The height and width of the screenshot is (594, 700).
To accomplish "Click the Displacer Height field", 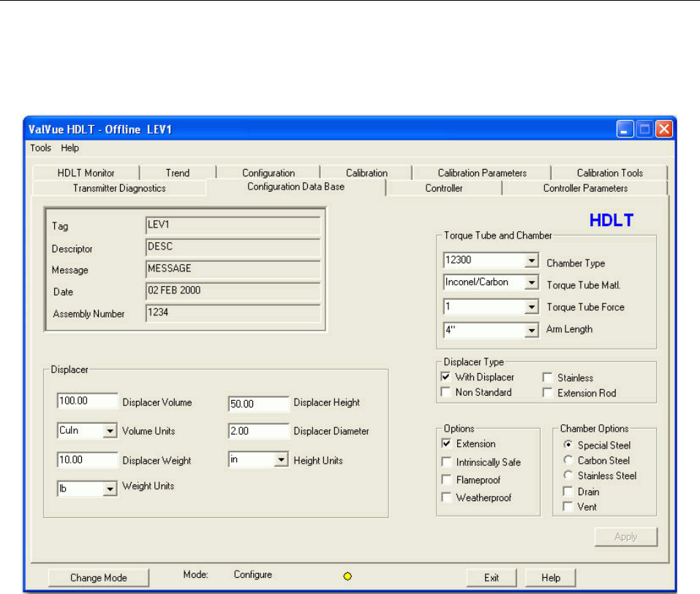I will [258, 404].
